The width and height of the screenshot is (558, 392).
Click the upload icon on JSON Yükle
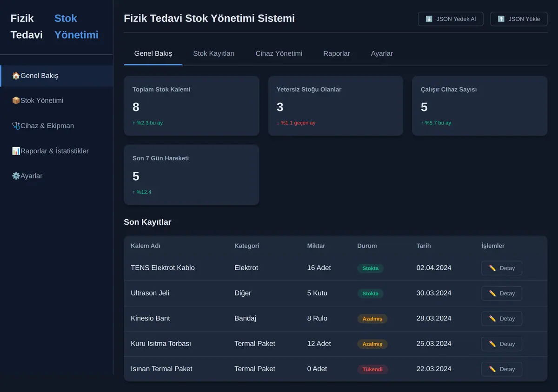pyautogui.click(x=501, y=19)
